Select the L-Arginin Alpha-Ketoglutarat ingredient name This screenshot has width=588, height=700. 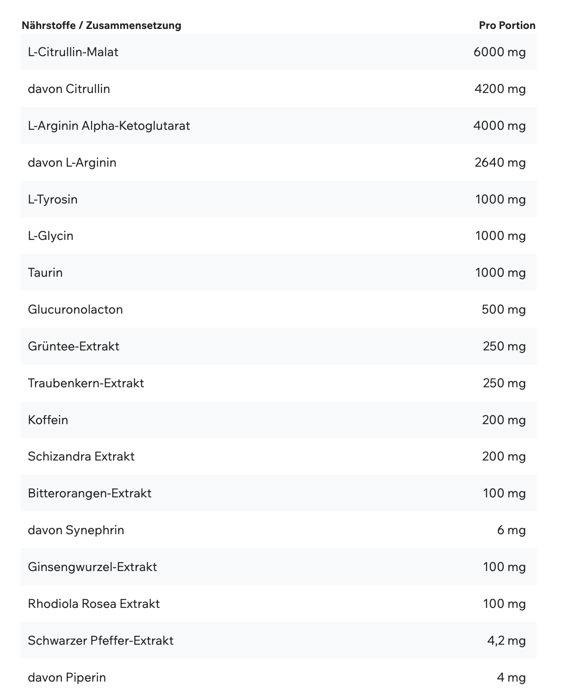click(x=109, y=126)
